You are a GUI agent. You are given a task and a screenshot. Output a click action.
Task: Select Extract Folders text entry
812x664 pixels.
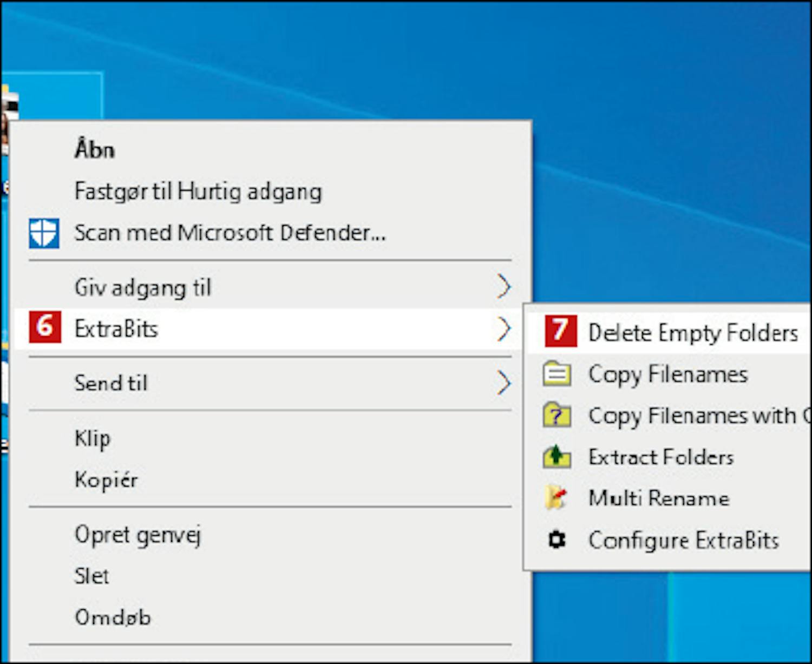pyautogui.click(x=661, y=457)
